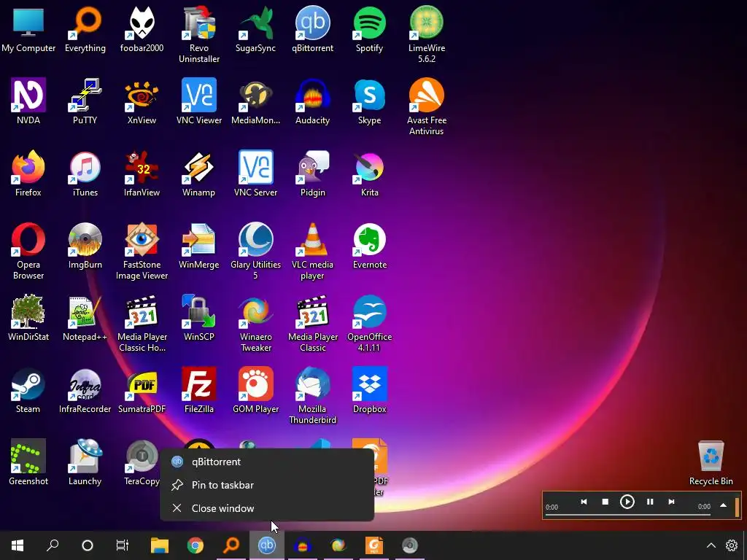The width and height of the screenshot is (747, 560).
Task: Click the mini player seek bar
Action: [x=628, y=514]
